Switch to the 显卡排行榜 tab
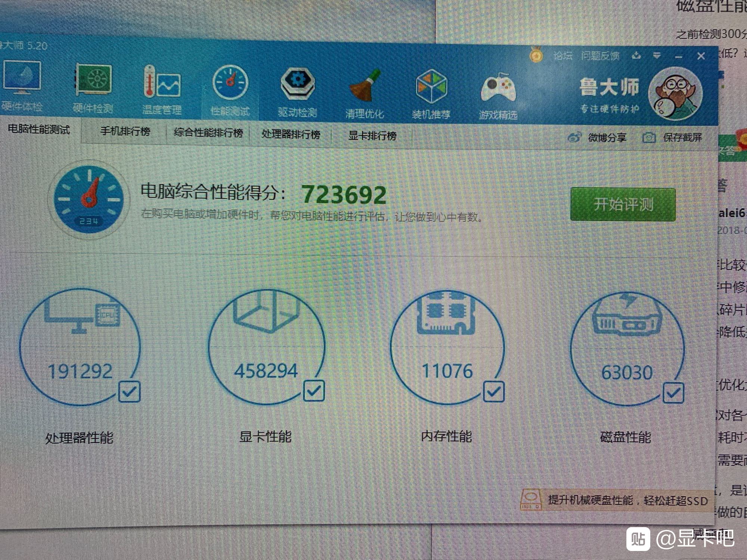 pyautogui.click(x=372, y=136)
